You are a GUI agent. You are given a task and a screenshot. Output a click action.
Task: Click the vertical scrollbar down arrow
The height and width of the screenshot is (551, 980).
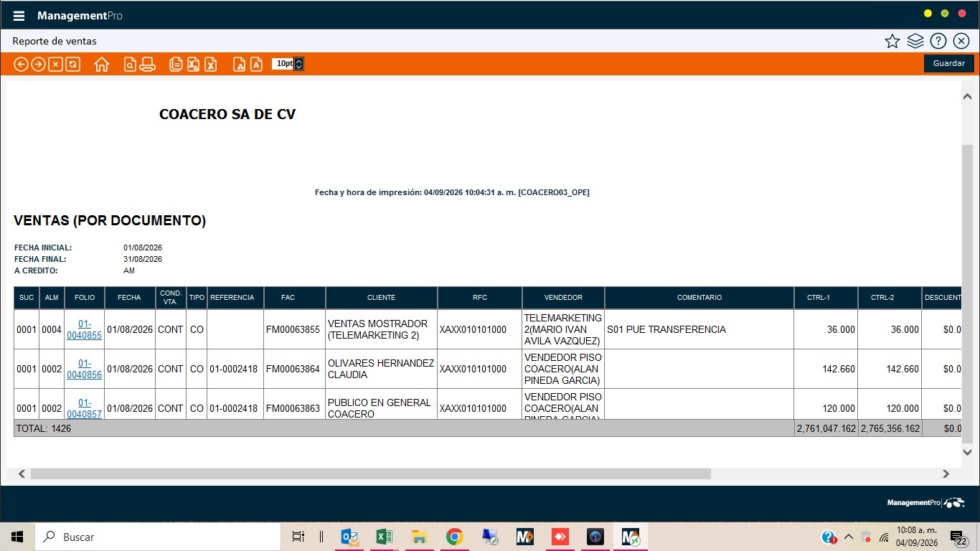(x=967, y=452)
